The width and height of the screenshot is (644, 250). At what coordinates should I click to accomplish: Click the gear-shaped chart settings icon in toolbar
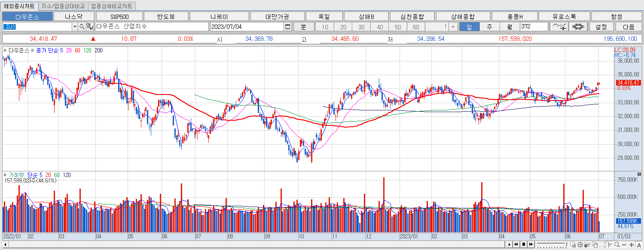(x=578, y=27)
